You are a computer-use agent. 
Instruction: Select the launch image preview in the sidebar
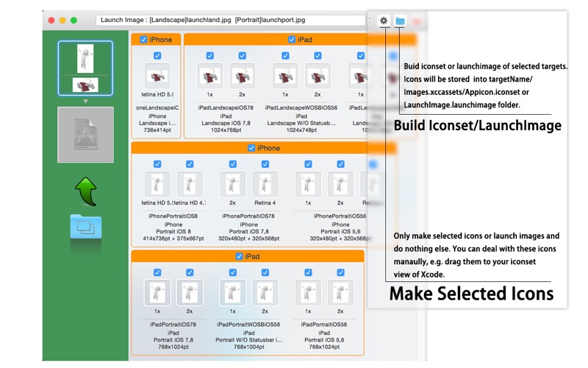coord(85,68)
